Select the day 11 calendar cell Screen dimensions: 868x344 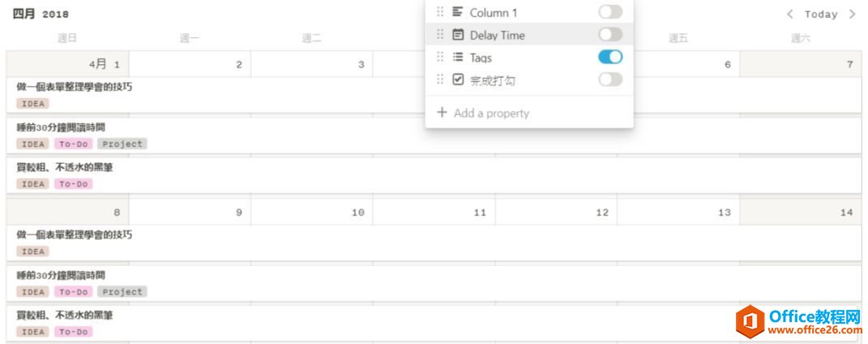[434, 213]
